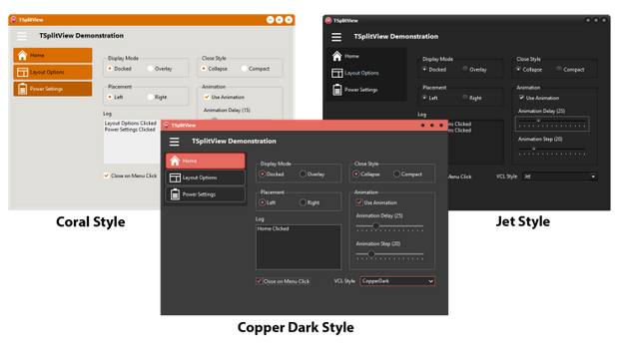Image resolution: width=631 pixels, height=364 pixels.
Task: Open hamburger menu in Copper Dark window
Action: point(175,142)
